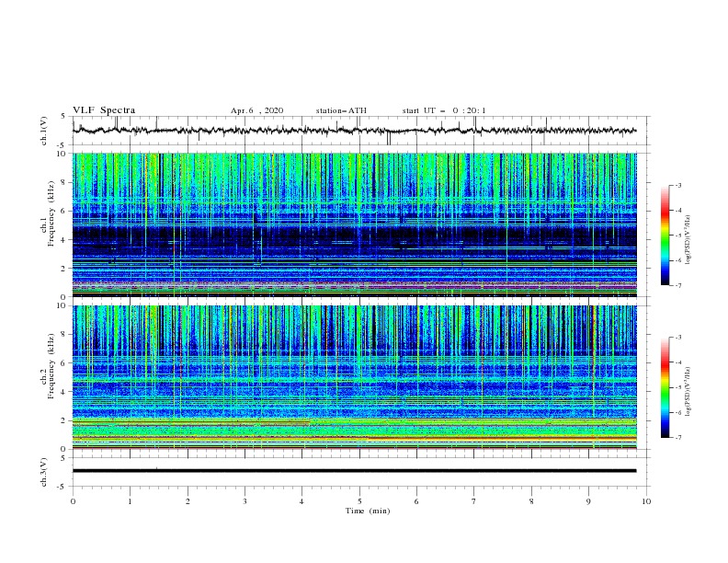Click the "Time (min)" x-axis label
The height and width of the screenshot is (563, 728).
(x=368, y=511)
